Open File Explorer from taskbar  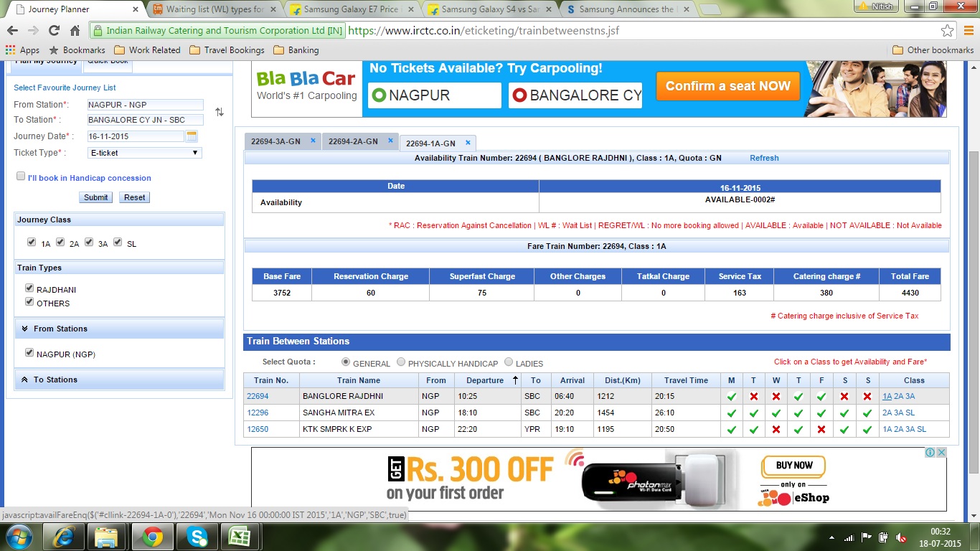click(x=106, y=537)
